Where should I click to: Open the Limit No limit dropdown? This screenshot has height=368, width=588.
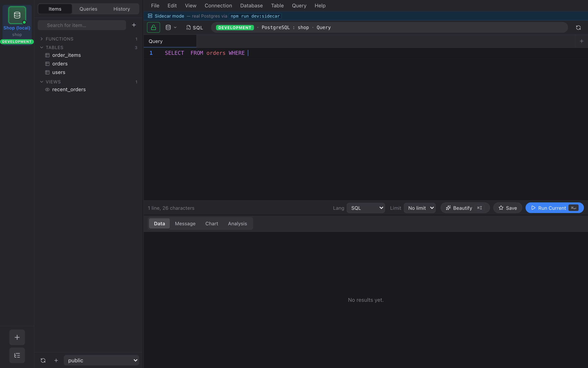pyautogui.click(x=420, y=208)
